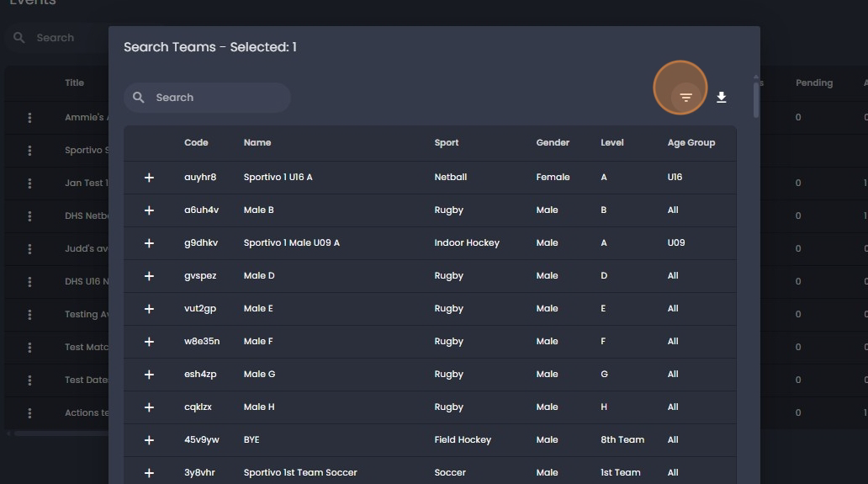This screenshot has width=868, height=484.
Task: Add team Male D with plus icon
Action: tap(149, 276)
